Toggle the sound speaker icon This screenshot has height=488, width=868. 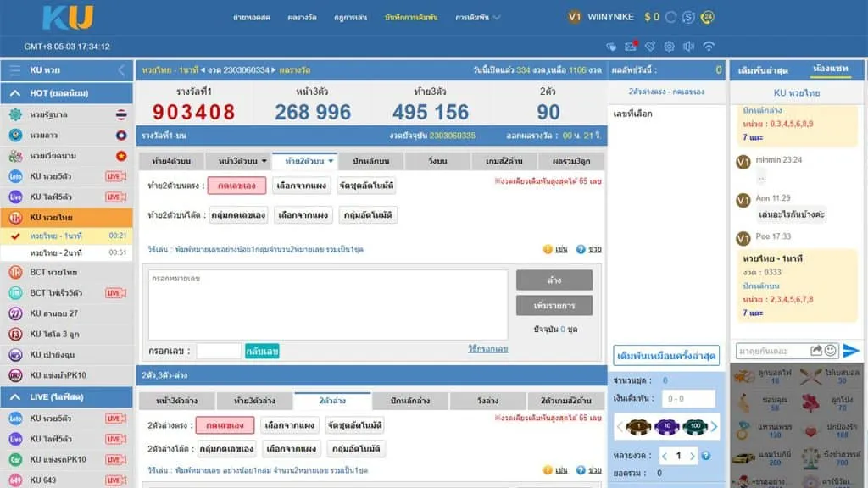coord(688,47)
